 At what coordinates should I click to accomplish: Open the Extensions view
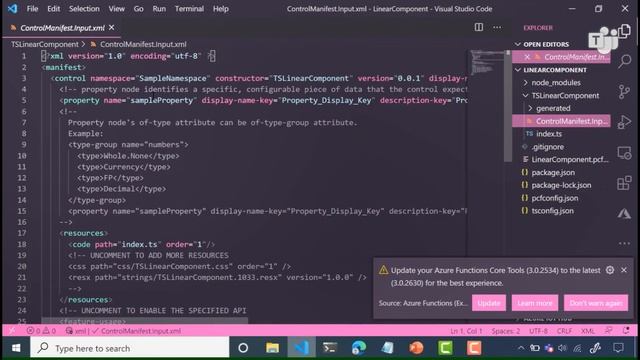pyautogui.click(x=624, y=183)
